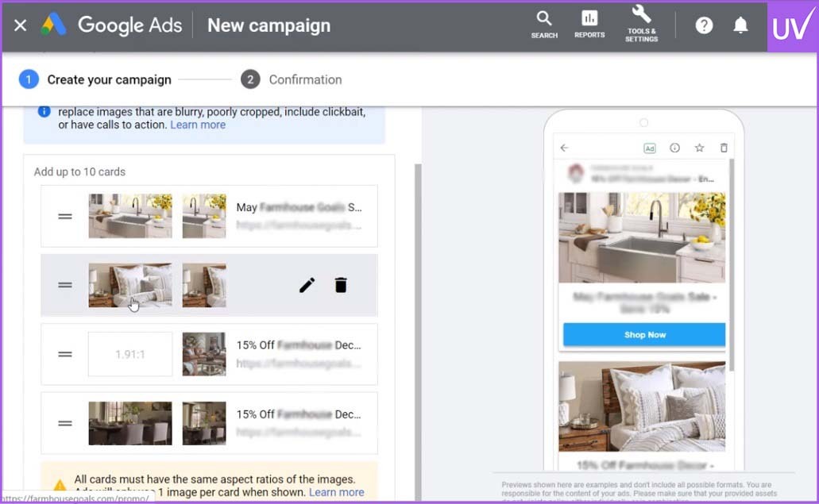819x504 pixels.
Task: Click the kitchen sink image in phone preview
Action: click(x=642, y=237)
